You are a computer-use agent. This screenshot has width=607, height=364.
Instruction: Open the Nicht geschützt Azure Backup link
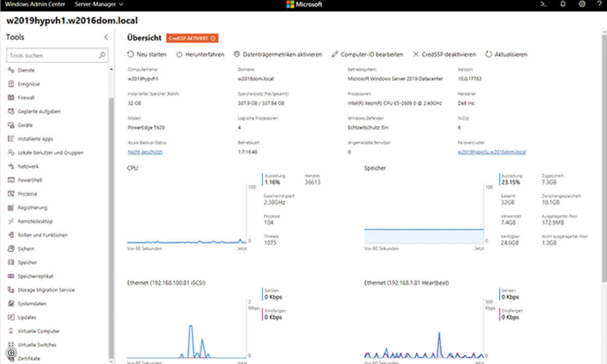pos(145,152)
